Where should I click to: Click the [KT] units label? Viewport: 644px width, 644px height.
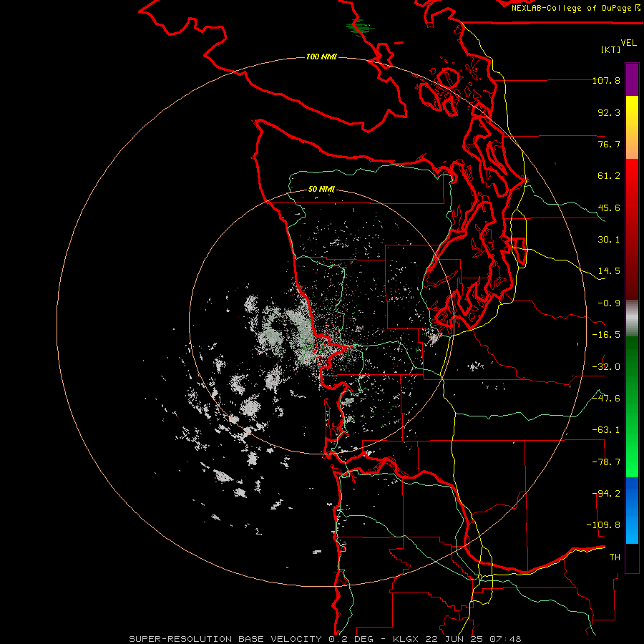(611, 49)
